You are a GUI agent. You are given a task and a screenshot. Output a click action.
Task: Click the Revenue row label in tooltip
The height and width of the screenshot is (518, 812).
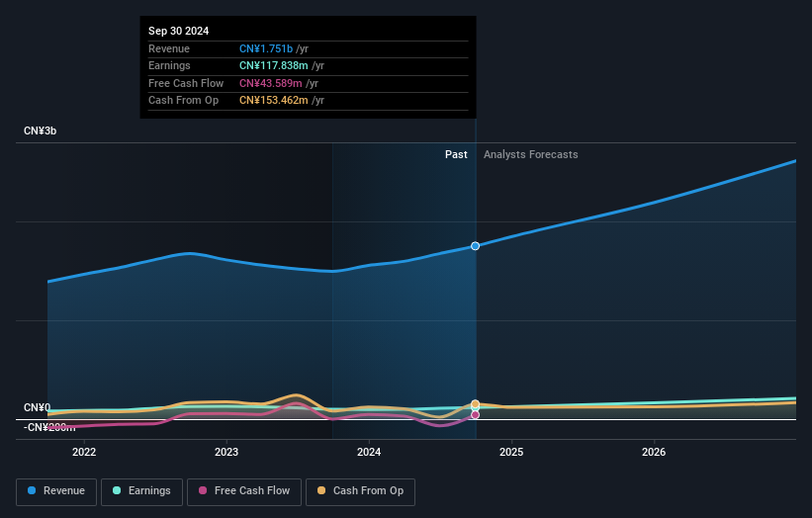coord(169,48)
